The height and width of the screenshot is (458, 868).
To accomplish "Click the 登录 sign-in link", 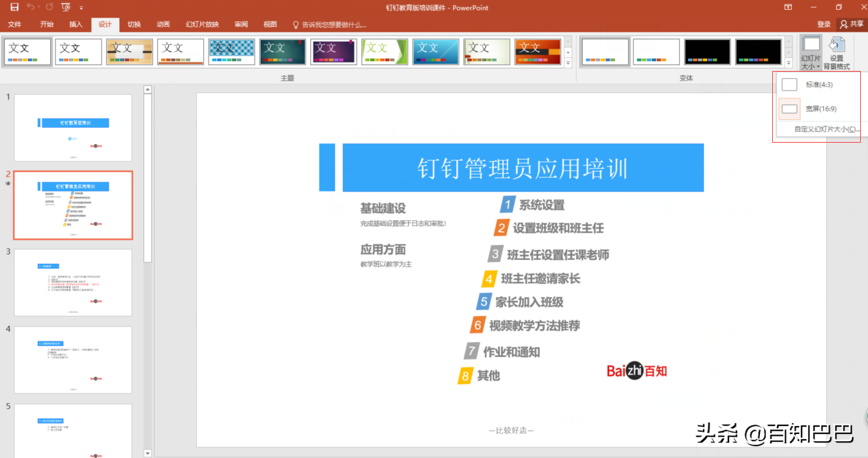I will (x=824, y=24).
